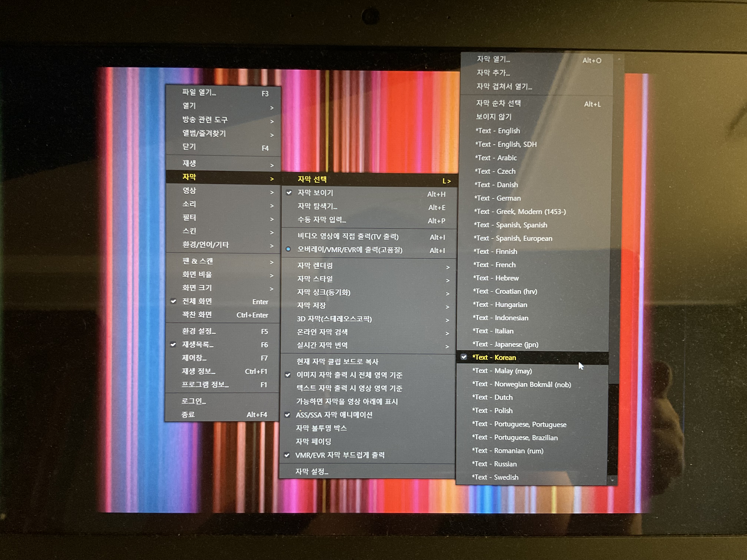Select 오버레이/VMR/EVR에 출력(고품질) radio option

coord(369,250)
